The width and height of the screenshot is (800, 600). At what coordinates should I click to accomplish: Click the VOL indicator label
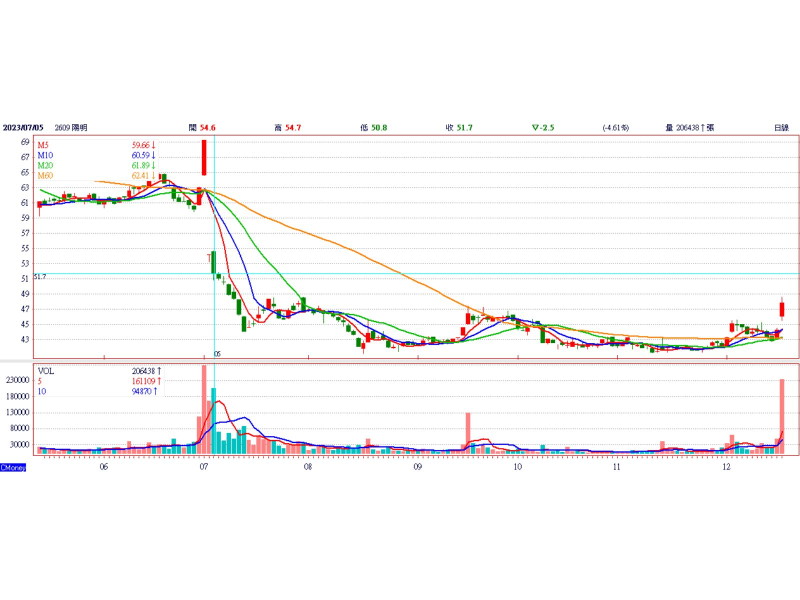pos(46,370)
